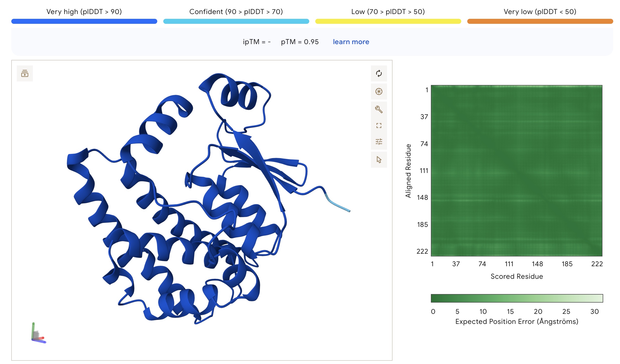Click the Very low pLDDT orange legend bar
Screen dimensions: 620x364
(x=540, y=22)
